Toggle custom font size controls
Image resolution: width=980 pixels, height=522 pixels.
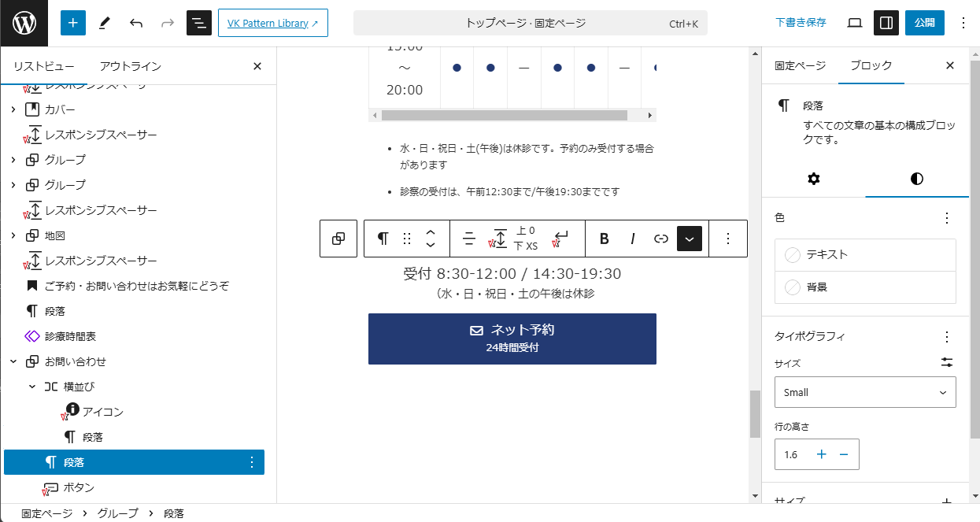coord(946,363)
